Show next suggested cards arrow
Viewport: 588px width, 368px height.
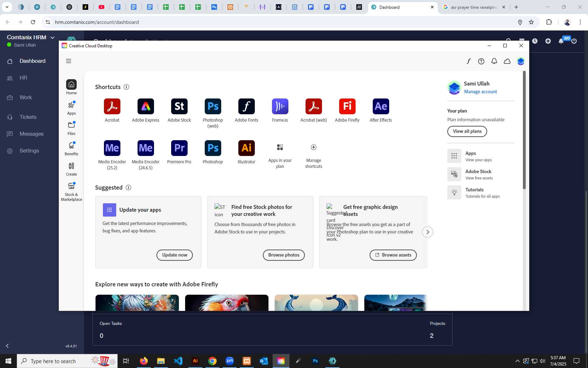pos(428,232)
